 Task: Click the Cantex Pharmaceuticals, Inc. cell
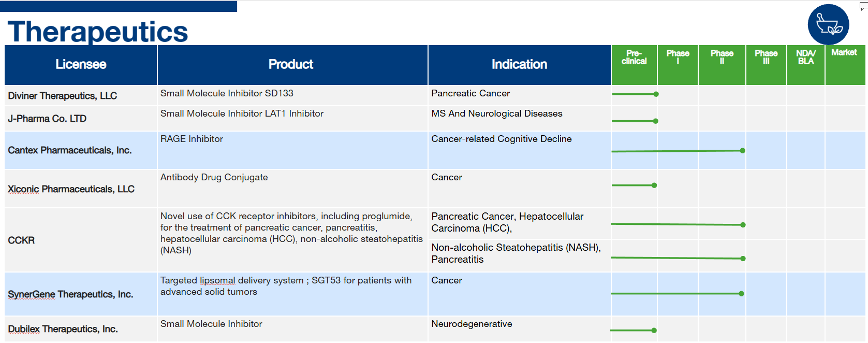click(81, 150)
